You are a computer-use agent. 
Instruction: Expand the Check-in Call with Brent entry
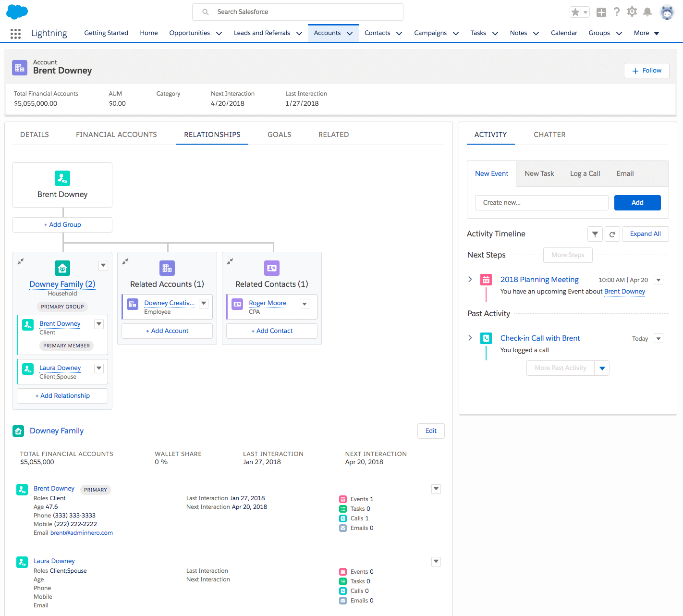(470, 338)
